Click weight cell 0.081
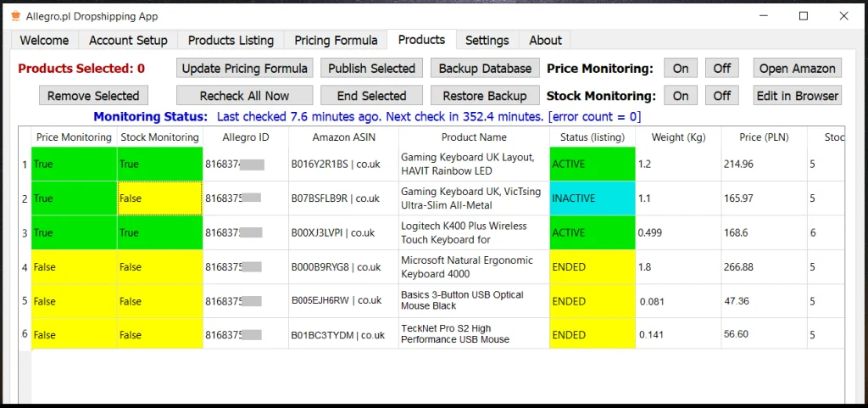The image size is (868, 408). [679, 301]
